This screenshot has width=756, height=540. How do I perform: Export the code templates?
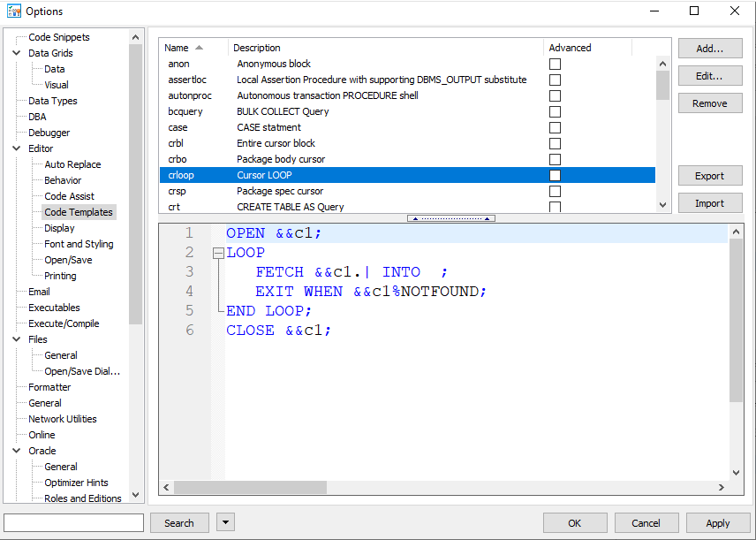pos(710,176)
